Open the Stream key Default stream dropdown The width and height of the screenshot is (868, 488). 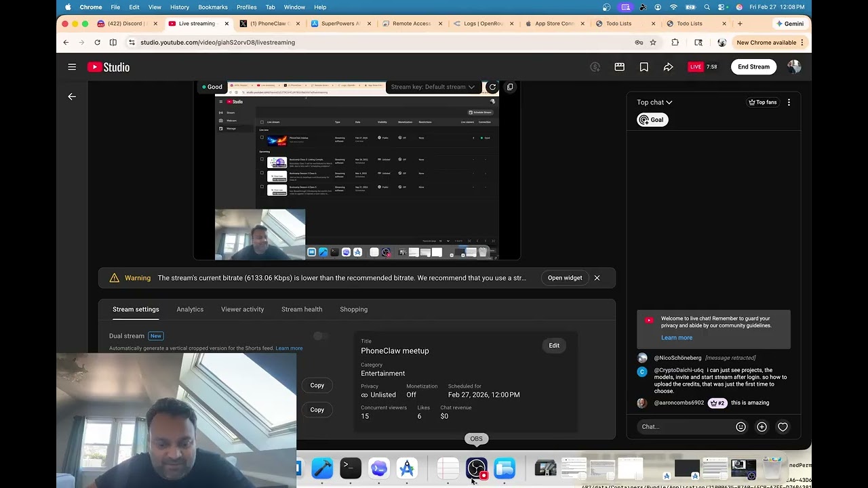(x=433, y=87)
